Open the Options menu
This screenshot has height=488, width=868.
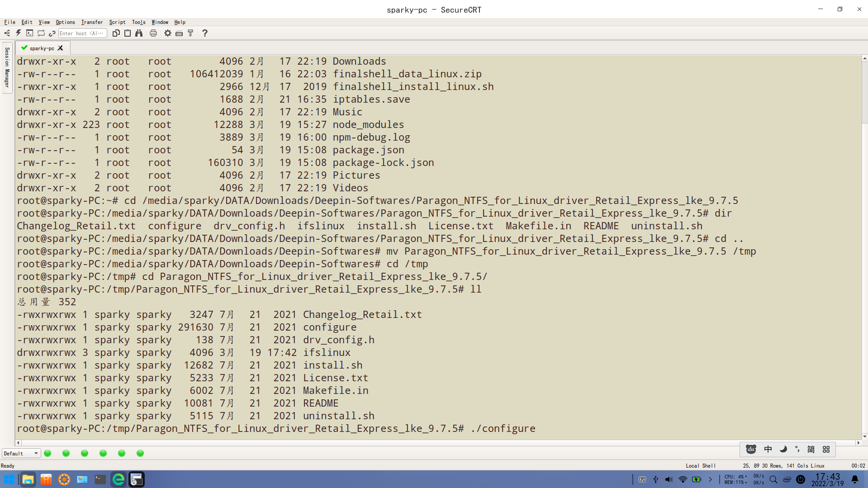point(66,22)
